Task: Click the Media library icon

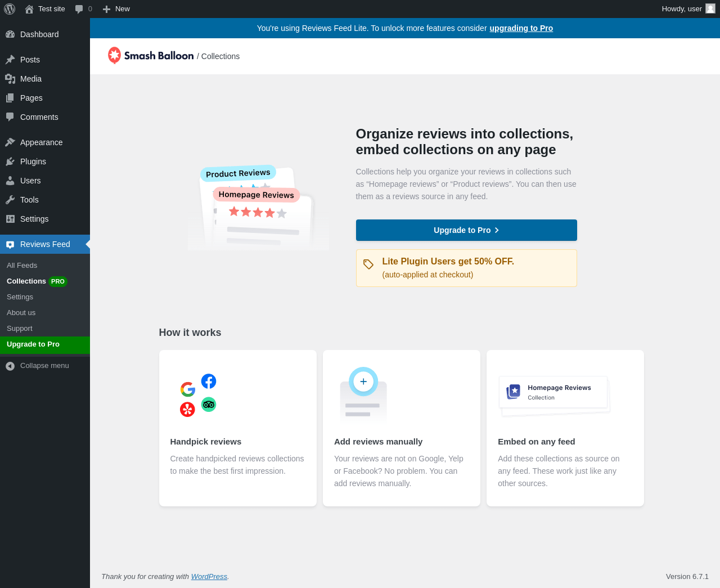Action: [10, 79]
